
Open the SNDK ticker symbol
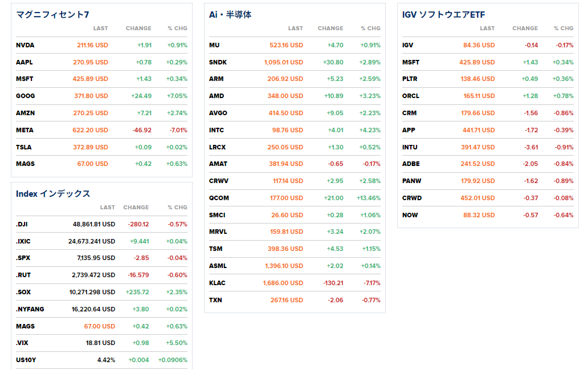click(x=218, y=62)
